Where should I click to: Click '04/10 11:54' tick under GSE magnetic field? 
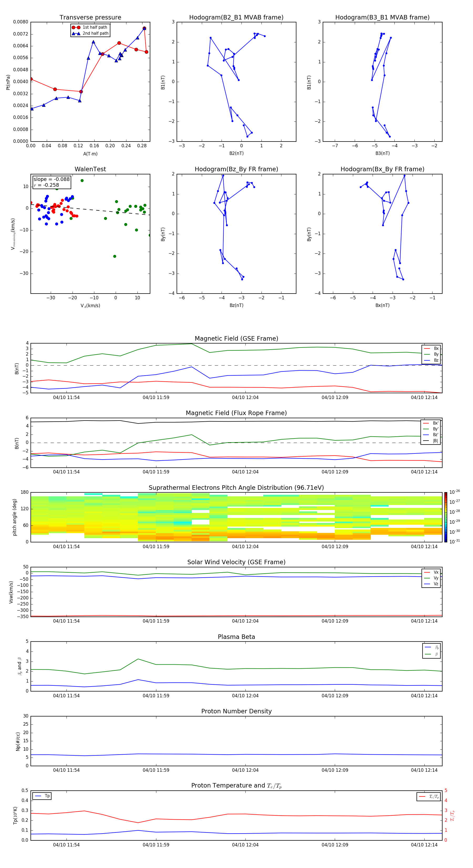(x=66, y=398)
